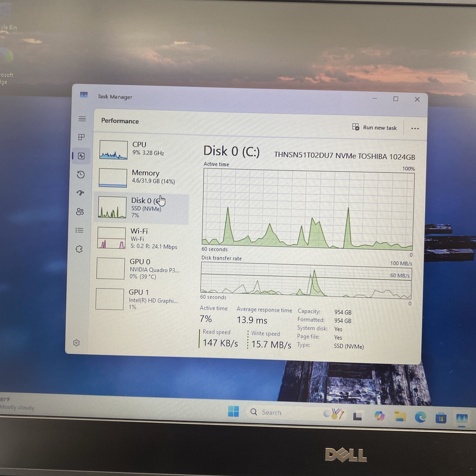476x476 pixels.
Task: Select CPU performance entry
Action: [142, 150]
